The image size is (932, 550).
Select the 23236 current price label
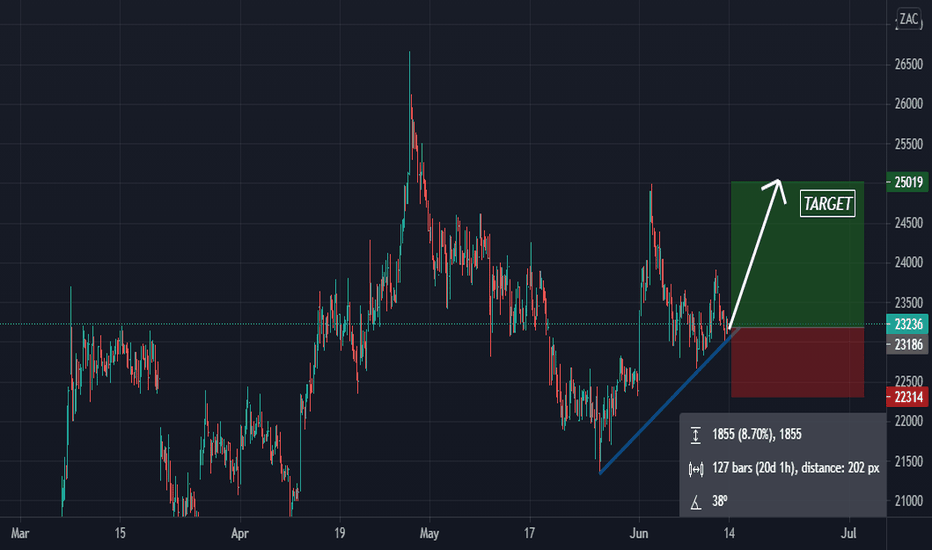907,324
